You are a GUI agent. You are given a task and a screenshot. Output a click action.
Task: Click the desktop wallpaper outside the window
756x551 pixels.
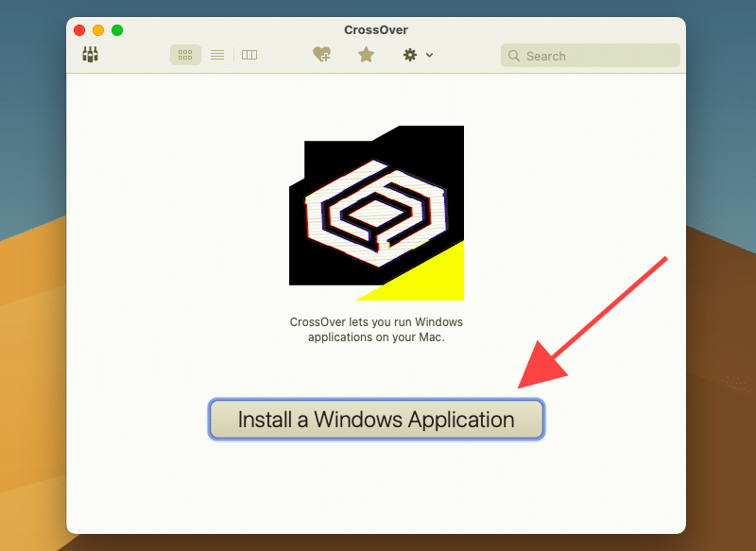pos(28,284)
